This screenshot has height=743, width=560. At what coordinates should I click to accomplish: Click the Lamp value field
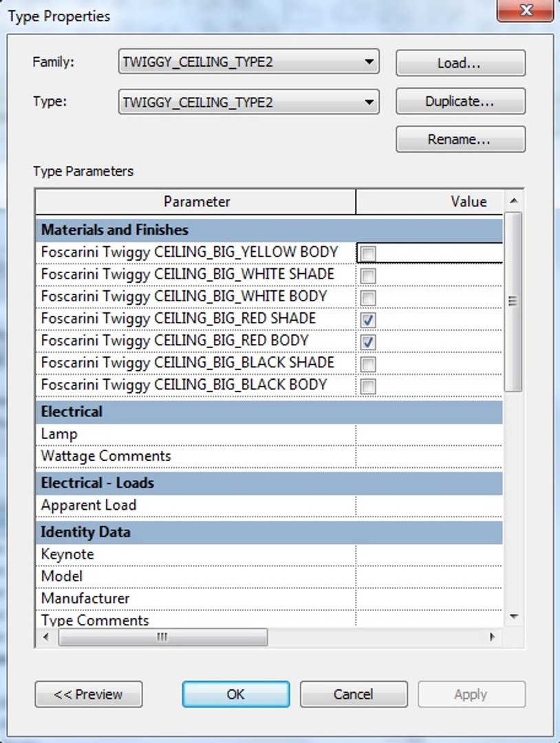coord(429,434)
